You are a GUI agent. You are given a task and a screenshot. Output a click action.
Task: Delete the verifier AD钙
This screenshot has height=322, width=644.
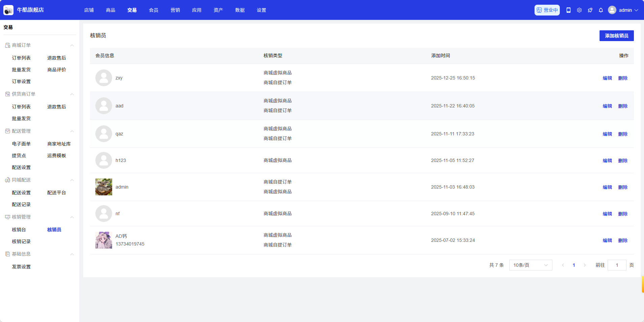point(622,240)
